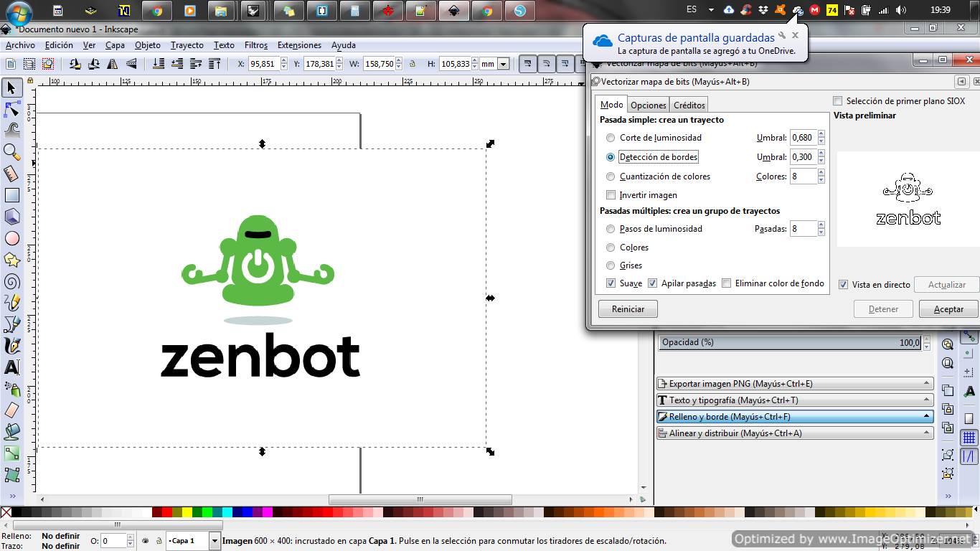Viewport: 980px width, 551px height.
Task: Select Corte de luminosidad radio button
Action: pyautogui.click(x=611, y=138)
